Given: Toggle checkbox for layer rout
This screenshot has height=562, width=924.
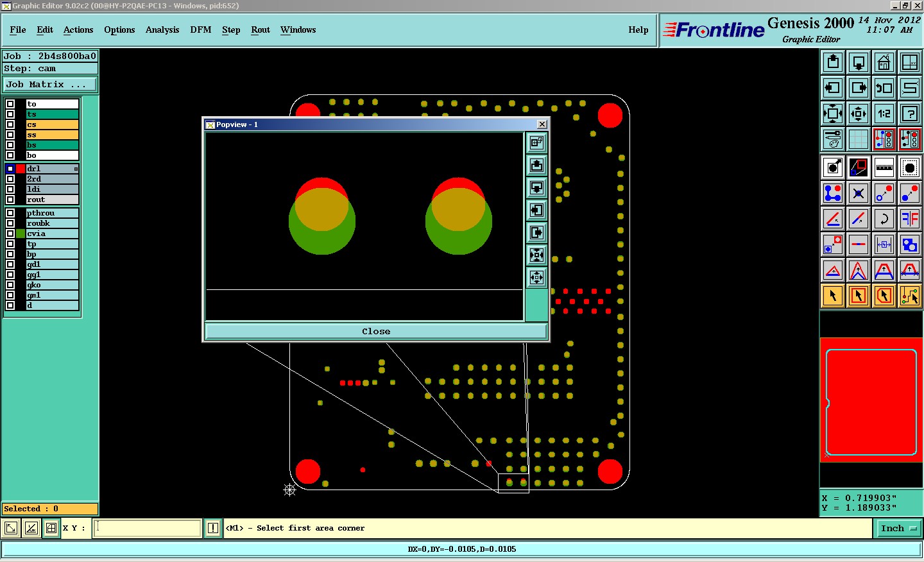Looking at the screenshot, I should (x=10, y=200).
